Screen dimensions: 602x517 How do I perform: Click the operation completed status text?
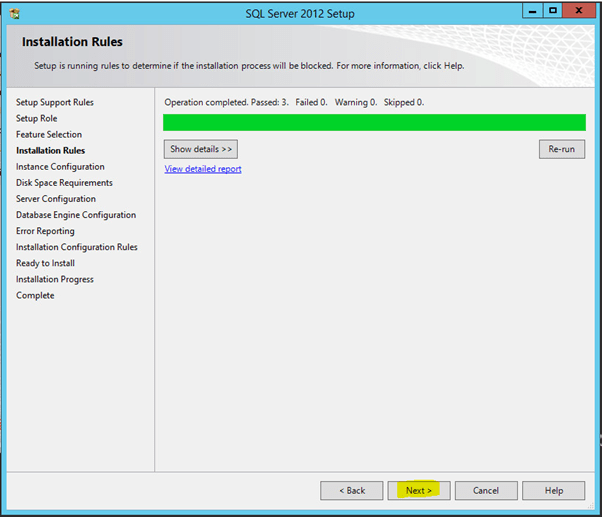pyautogui.click(x=294, y=102)
